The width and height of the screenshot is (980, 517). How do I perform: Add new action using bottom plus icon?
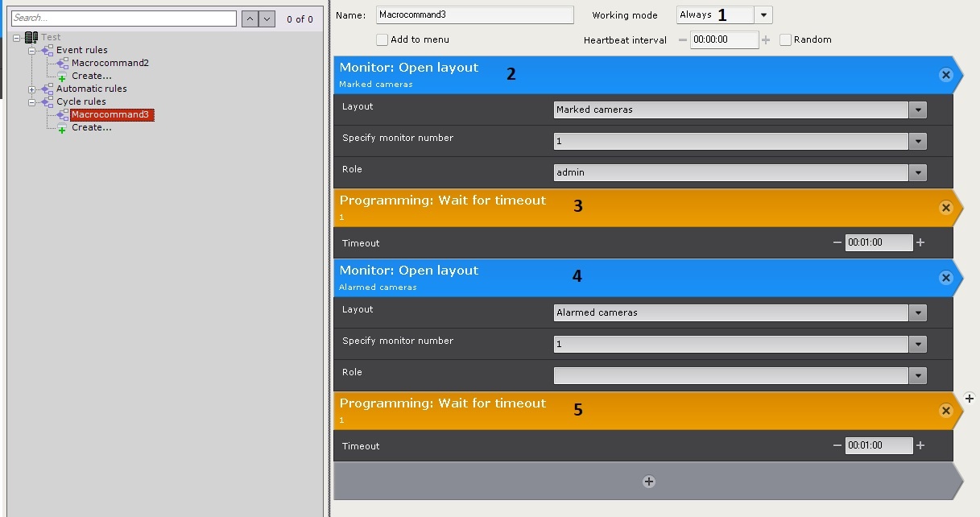pos(648,482)
